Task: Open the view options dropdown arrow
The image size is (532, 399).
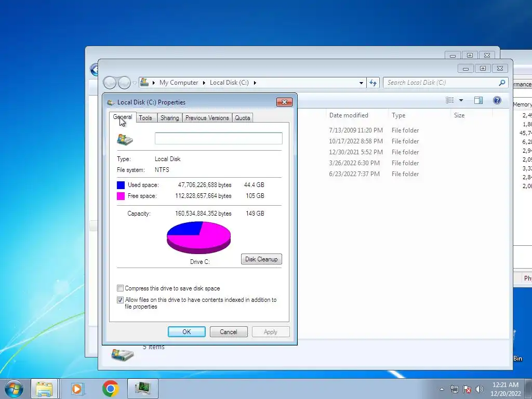Action: point(461,100)
